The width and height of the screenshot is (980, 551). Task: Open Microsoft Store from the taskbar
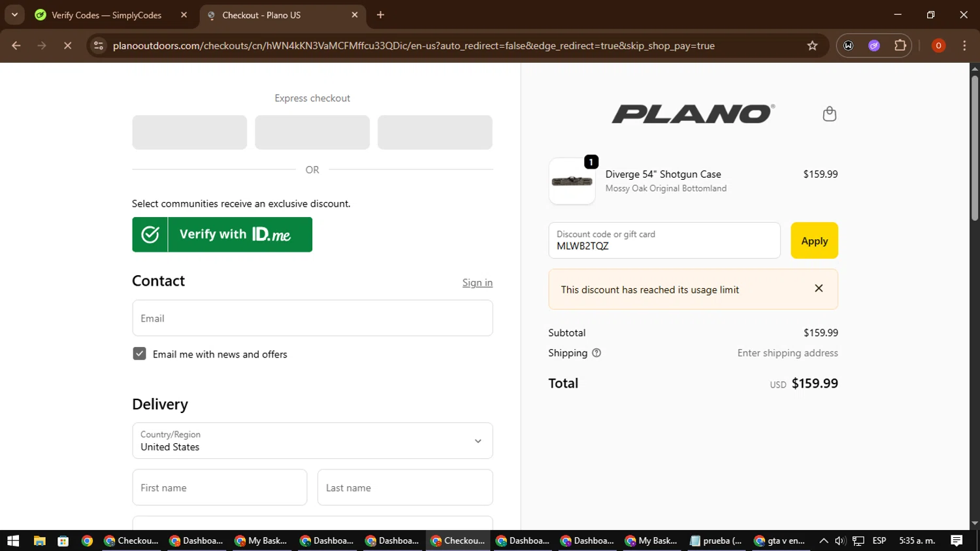coord(63,541)
